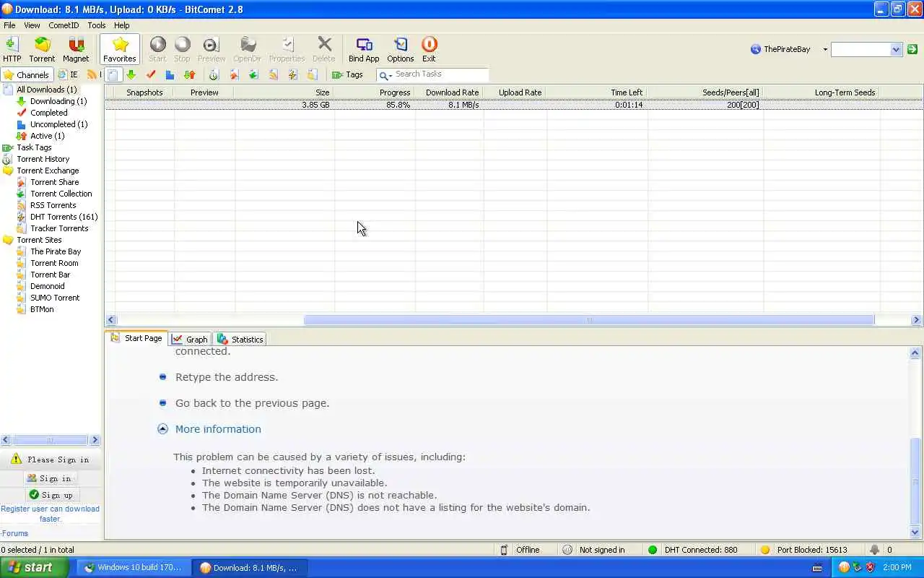Open SUMO Torrent site entry
Image resolution: width=924 pixels, height=578 pixels.
[55, 298]
